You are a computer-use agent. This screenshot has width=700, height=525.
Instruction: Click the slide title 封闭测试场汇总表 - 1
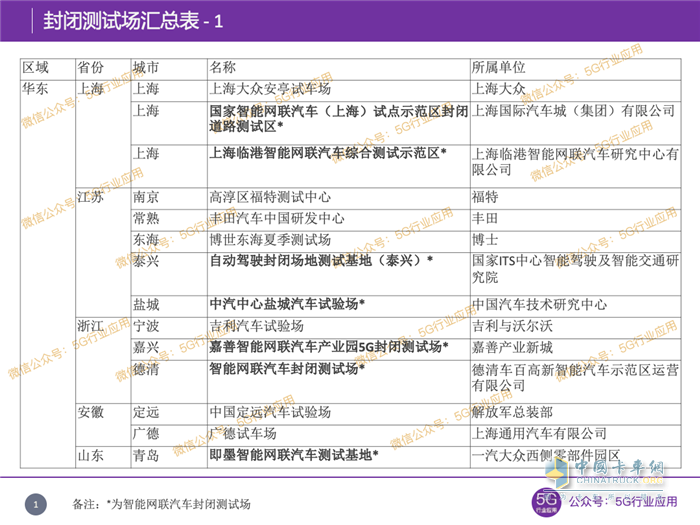pyautogui.click(x=133, y=21)
